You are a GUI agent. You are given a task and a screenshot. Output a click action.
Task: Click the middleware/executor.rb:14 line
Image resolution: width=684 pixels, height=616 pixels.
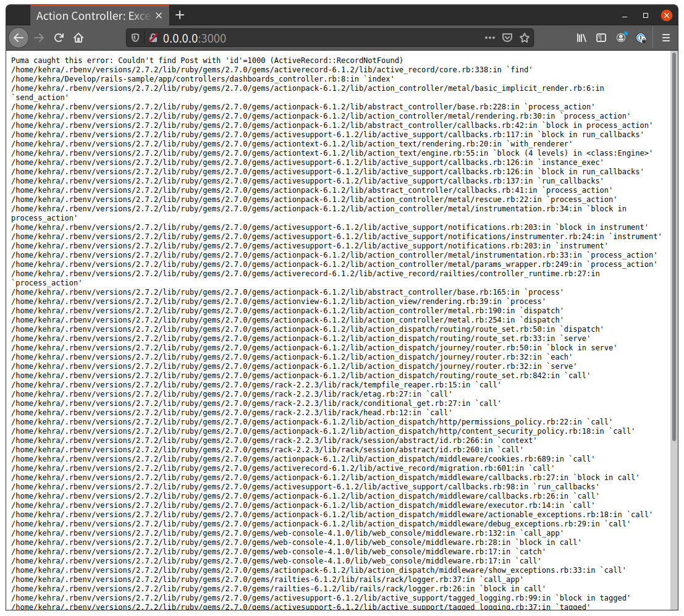[303, 505]
